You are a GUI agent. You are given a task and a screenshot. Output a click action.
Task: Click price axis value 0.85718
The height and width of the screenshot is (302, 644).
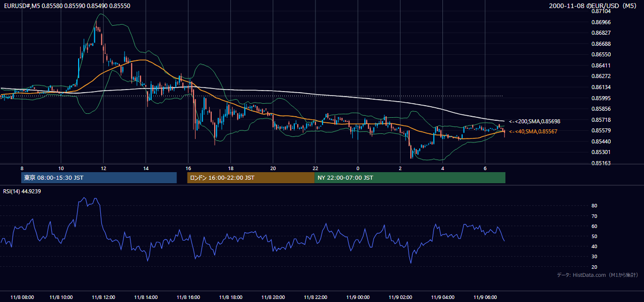pos(601,120)
